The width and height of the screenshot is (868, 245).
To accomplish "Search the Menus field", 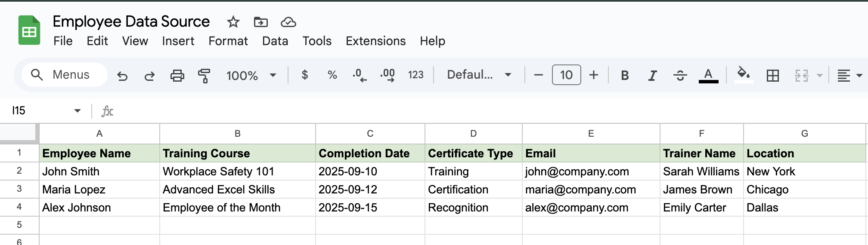I will tap(65, 75).
